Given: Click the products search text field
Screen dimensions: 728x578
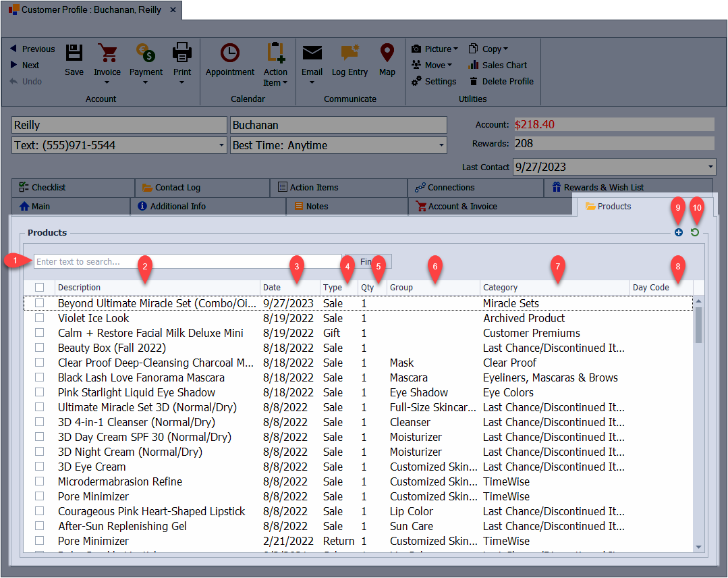Looking at the screenshot, I should (x=188, y=261).
